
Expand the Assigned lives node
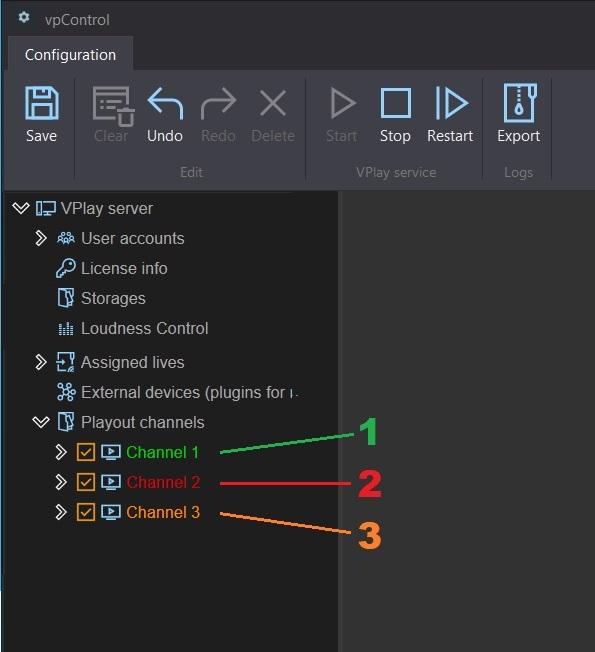pos(40,362)
